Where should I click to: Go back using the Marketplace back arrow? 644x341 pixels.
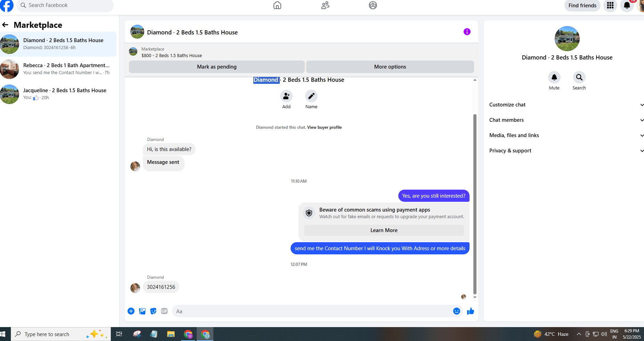[5, 25]
